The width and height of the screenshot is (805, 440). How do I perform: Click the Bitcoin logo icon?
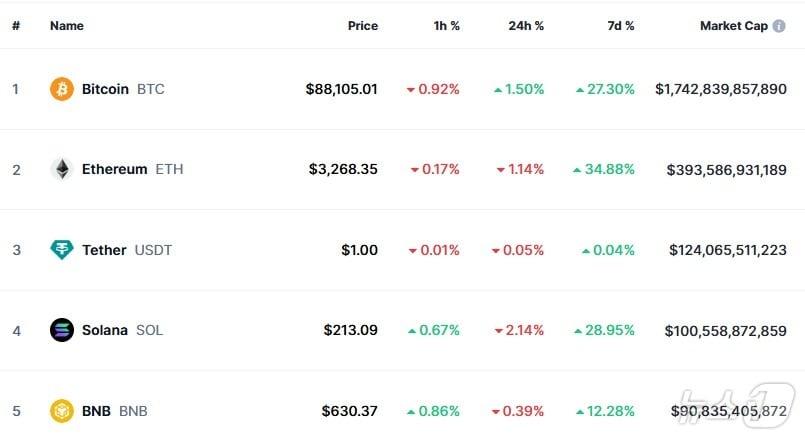click(62, 89)
